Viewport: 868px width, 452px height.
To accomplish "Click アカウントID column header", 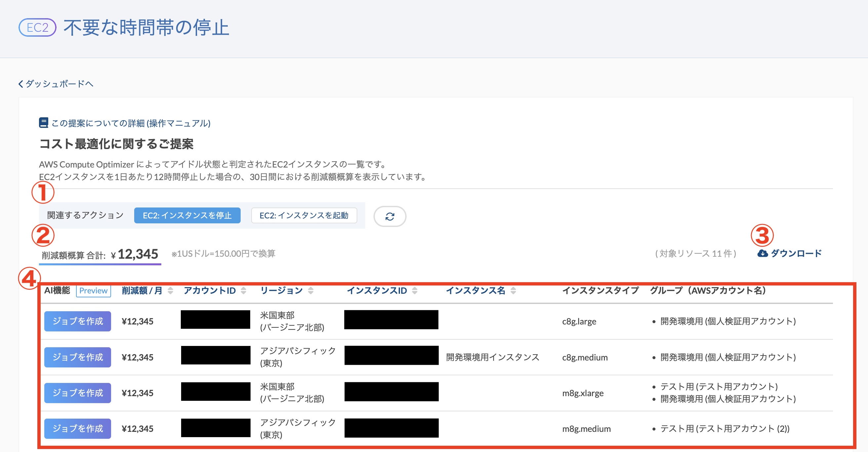I will [210, 290].
